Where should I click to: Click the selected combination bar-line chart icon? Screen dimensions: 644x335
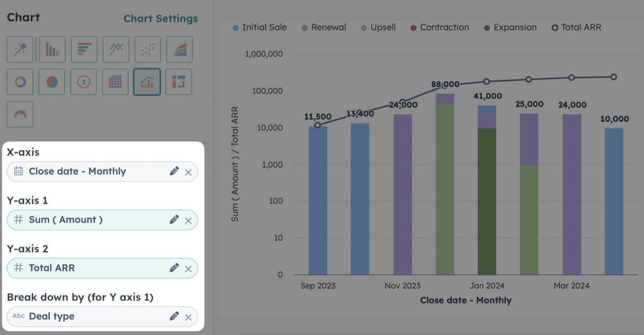147,82
